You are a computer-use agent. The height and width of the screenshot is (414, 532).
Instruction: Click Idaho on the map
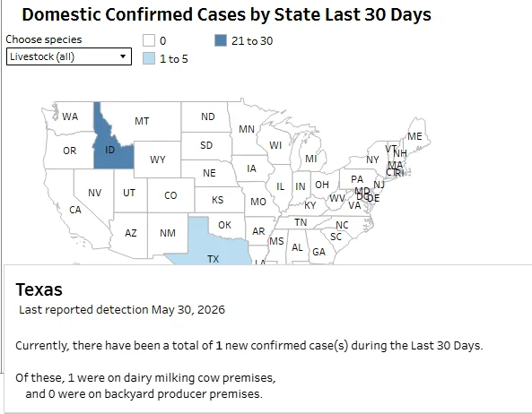pyautogui.click(x=110, y=151)
